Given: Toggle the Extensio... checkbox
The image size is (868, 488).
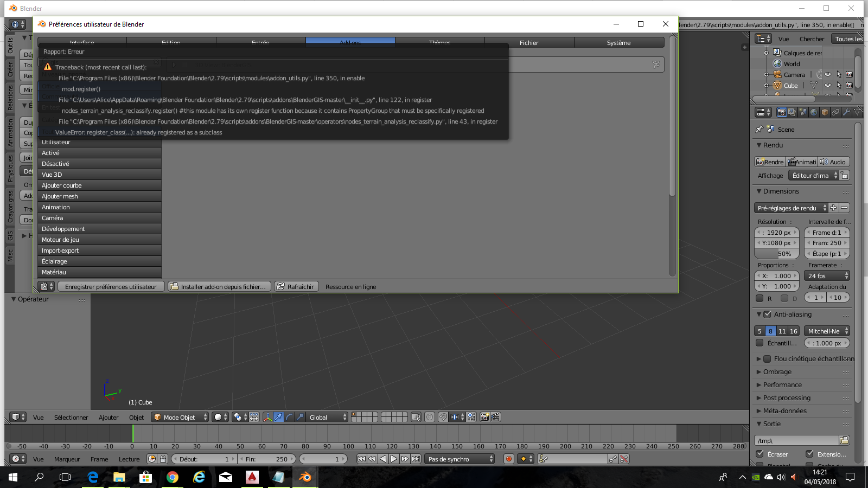Looking at the screenshot, I should click(809, 454).
